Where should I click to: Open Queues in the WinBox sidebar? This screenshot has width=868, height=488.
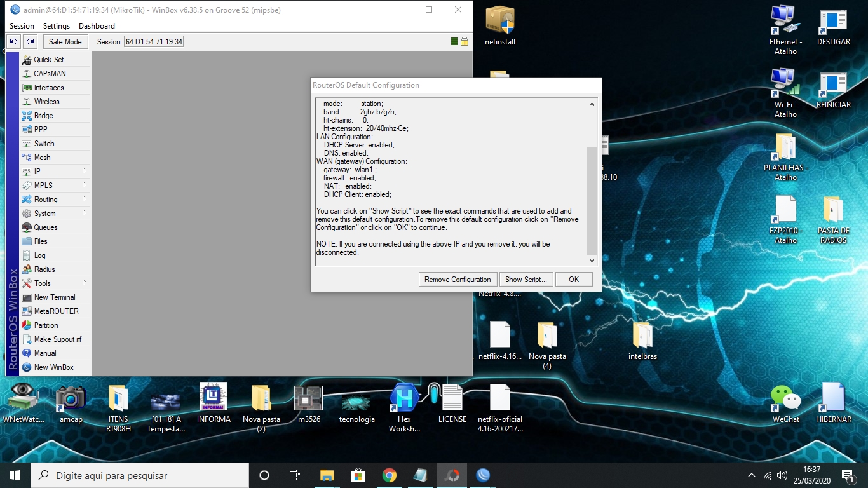click(45, 227)
